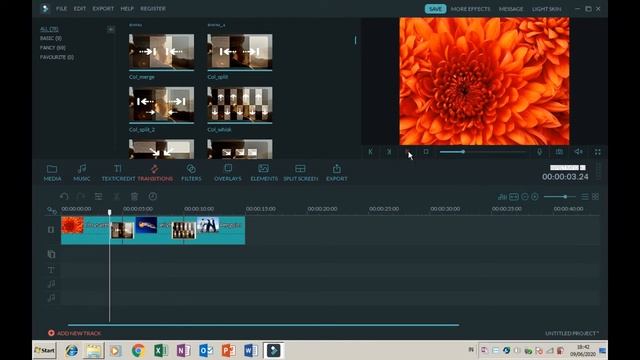Open the edit settings icon on timeline toolbar
The width and height of the screenshot is (640, 360).
point(98,196)
